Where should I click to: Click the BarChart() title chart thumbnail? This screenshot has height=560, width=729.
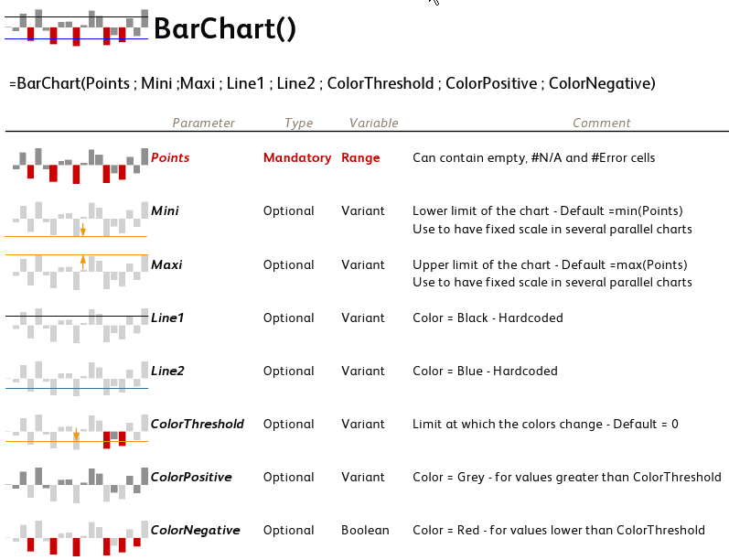click(77, 27)
